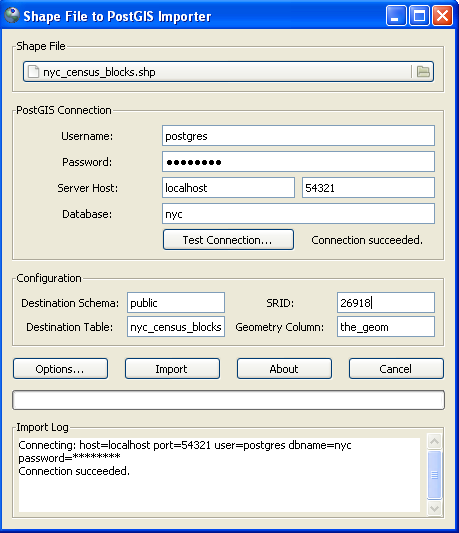Image resolution: width=459 pixels, height=533 pixels.
Task: Open the shape file browse folder icon
Action: click(423, 72)
